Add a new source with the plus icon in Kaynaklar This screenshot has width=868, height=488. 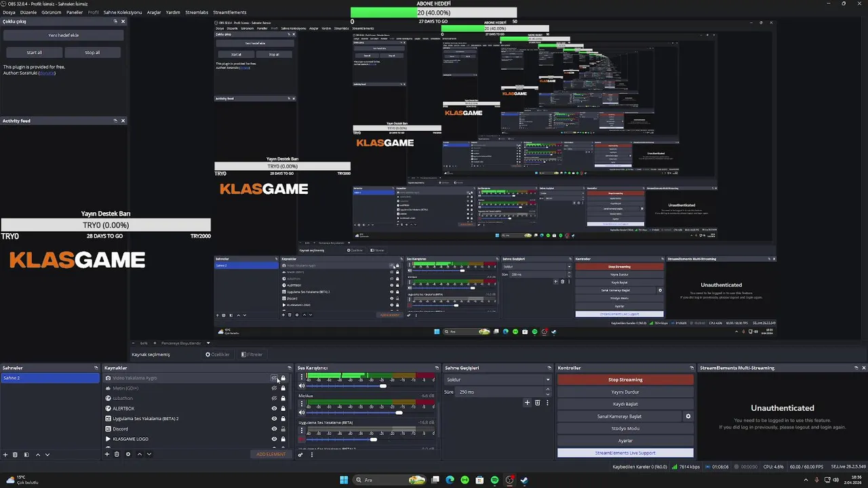pyautogui.click(x=106, y=454)
